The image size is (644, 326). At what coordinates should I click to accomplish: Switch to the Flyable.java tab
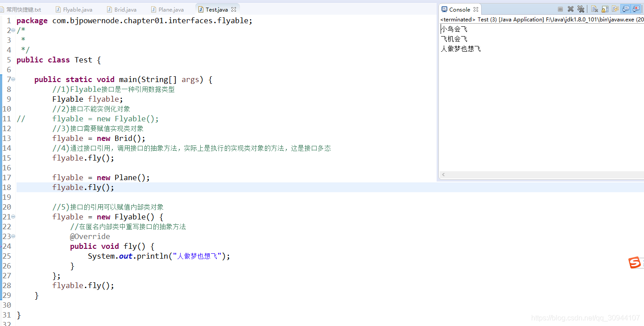point(74,9)
